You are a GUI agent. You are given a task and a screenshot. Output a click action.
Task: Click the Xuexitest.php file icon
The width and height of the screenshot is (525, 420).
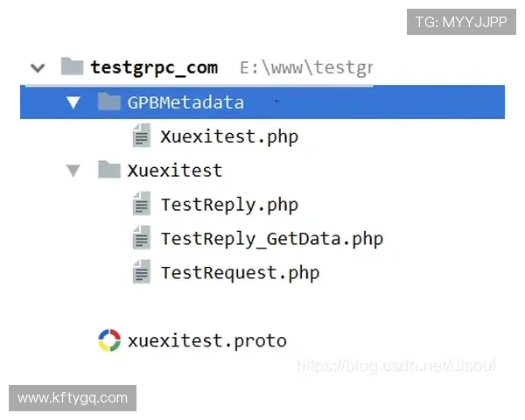142,136
